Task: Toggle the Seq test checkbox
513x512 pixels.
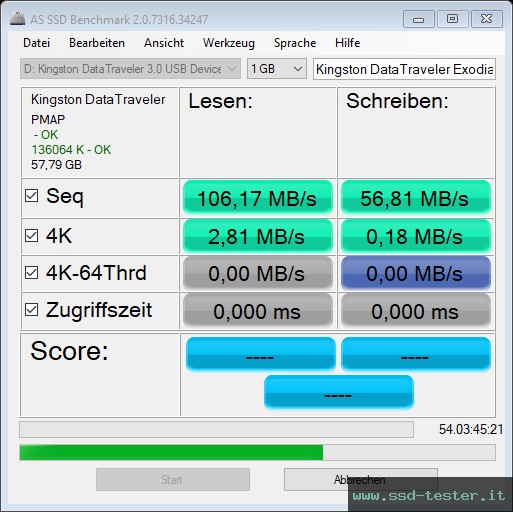Action: [31, 196]
